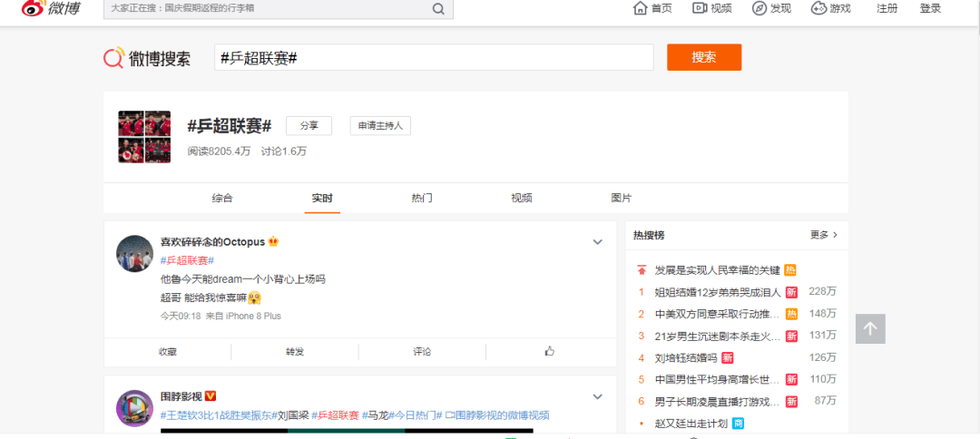Click the 申请主持人 button
This screenshot has width=980, height=439.
[x=380, y=126]
